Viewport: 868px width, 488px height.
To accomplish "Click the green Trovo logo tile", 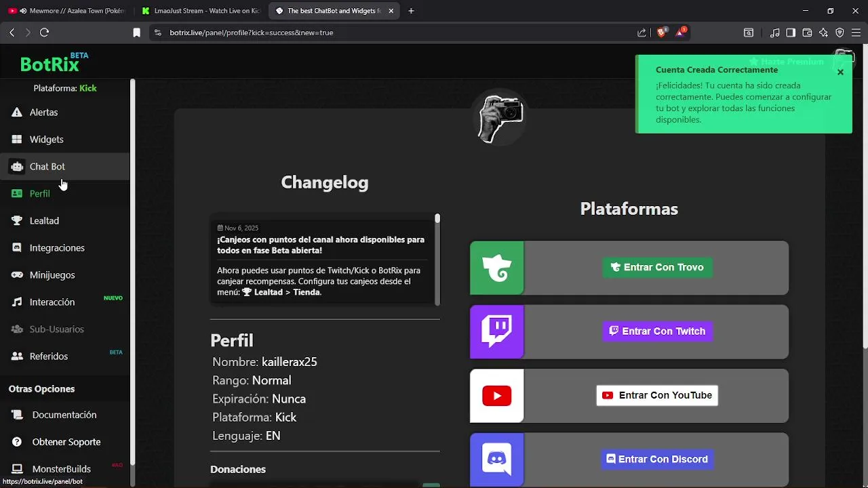I will pos(497,268).
